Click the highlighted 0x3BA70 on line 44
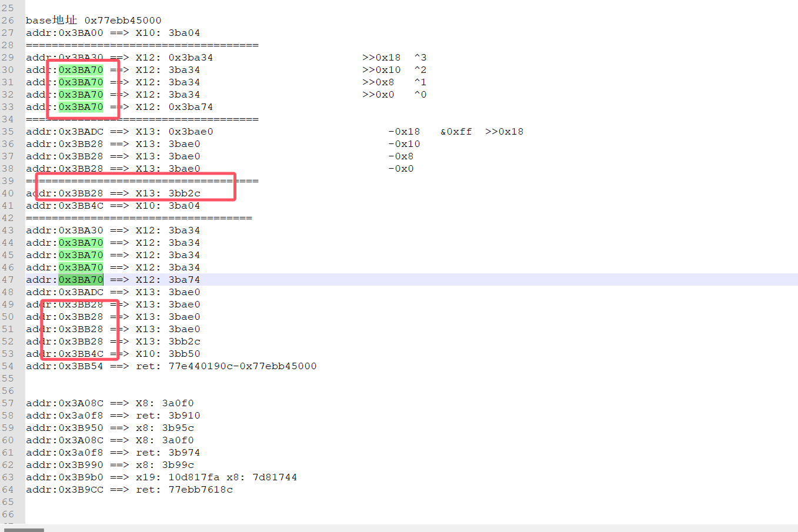Image resolution: width=798 pixels, height=532 pixels. point(81,243)
